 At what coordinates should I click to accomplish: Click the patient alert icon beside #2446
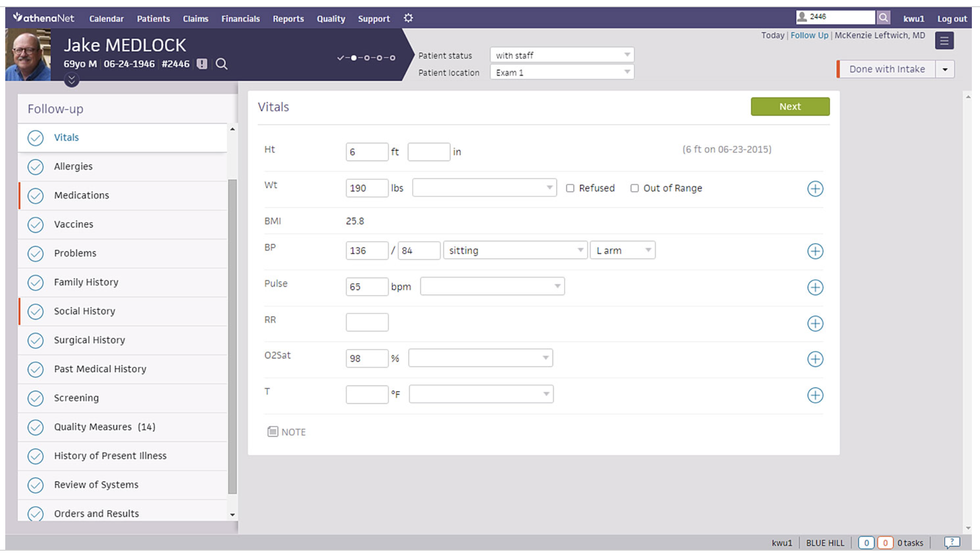tap(201, 63)
